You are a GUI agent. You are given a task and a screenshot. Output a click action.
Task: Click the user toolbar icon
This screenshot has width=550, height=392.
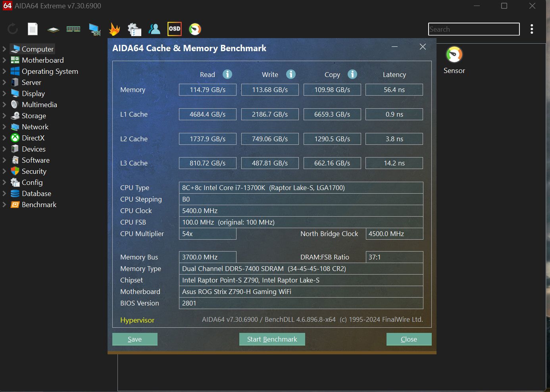pyautogui.click(x=154, y=29)
